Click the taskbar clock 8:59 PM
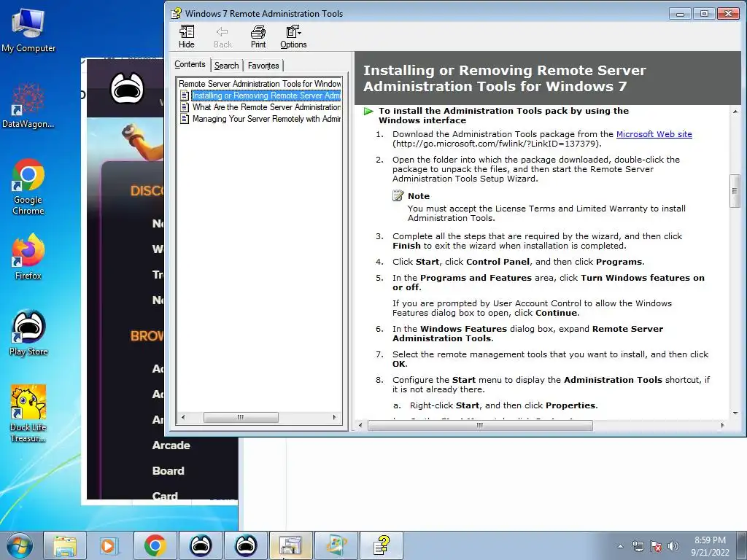Screen dimensions: 747x560 click(x=710, y=540)
